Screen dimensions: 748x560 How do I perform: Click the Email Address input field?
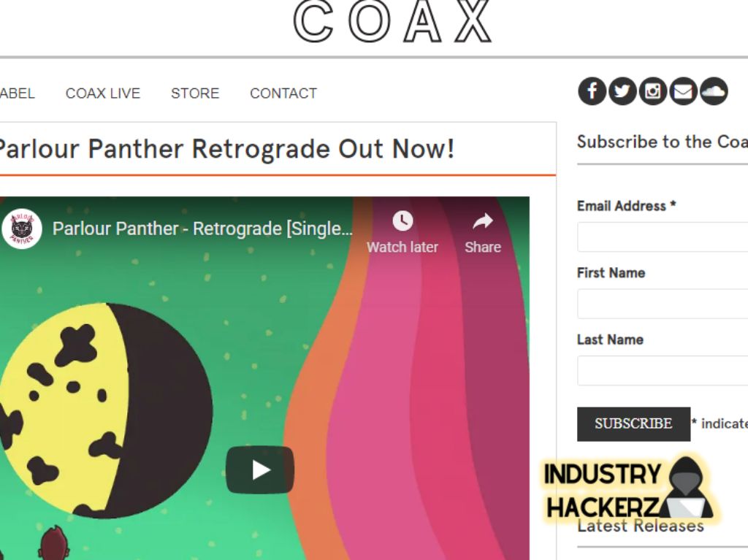[x=663, y=237]
